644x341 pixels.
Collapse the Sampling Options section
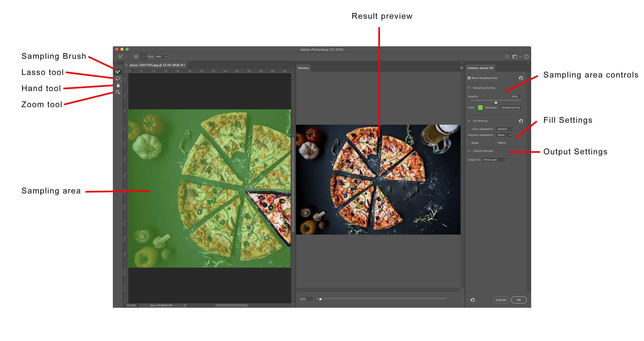(469, 88)
